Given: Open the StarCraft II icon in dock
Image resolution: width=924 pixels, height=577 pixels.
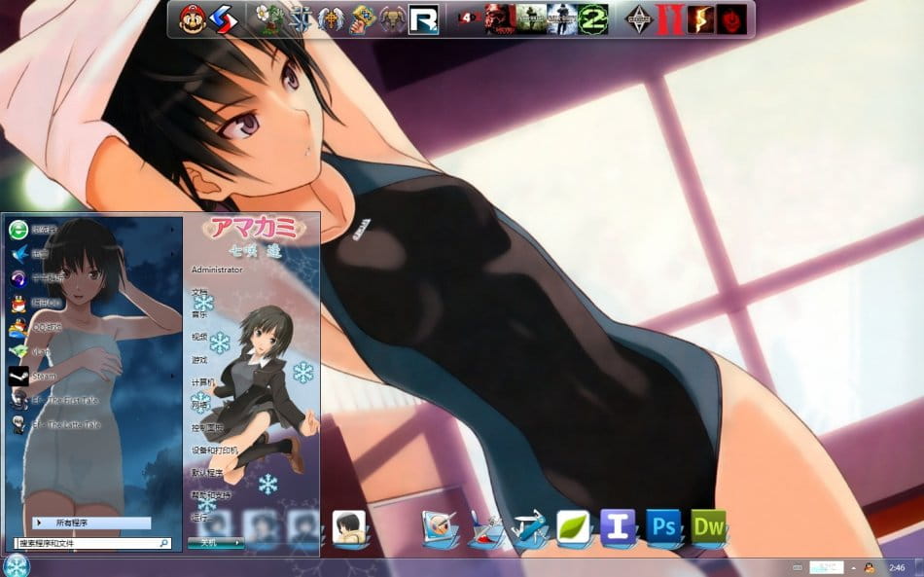Looking at the screenshot, I should [301, 19].
